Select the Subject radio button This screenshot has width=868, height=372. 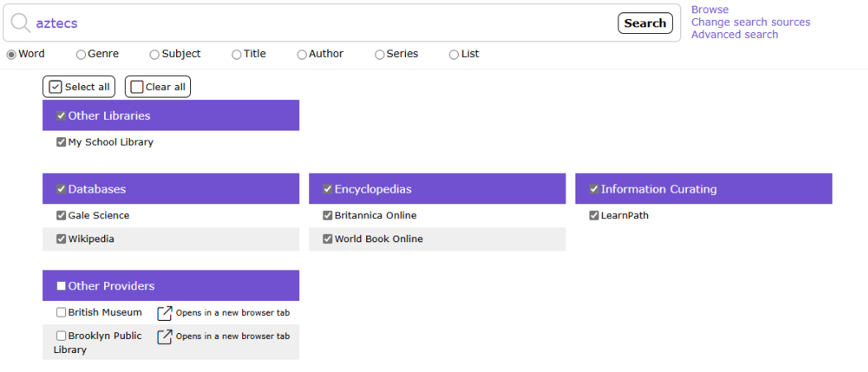[155, 55]
